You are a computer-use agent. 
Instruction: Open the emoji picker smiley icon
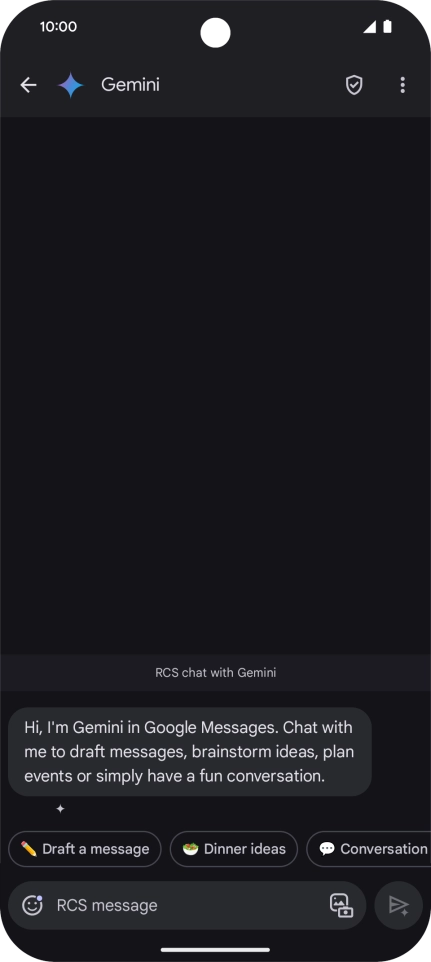tap(32, 905)
